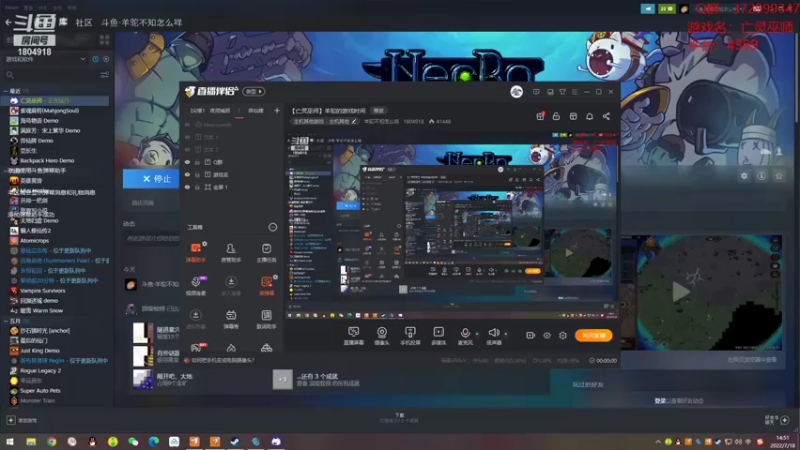Open 斗鱼·羊驼不知怎么咩 profile tab
800x450 pixels.
coord(141,22)
